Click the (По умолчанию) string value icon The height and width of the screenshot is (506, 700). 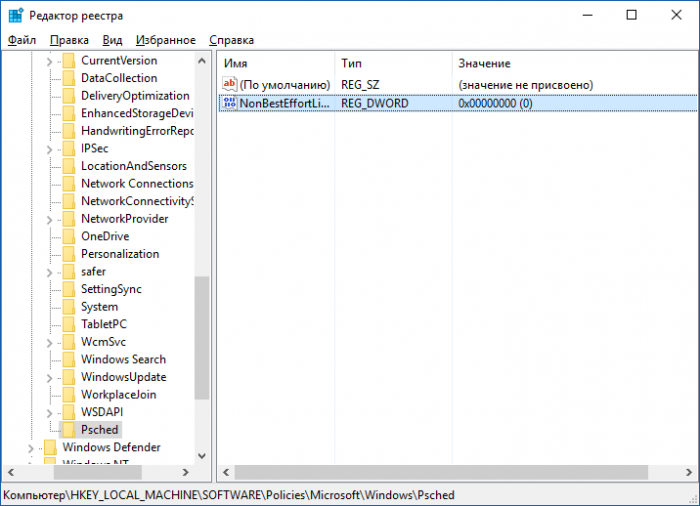(229, 85)
